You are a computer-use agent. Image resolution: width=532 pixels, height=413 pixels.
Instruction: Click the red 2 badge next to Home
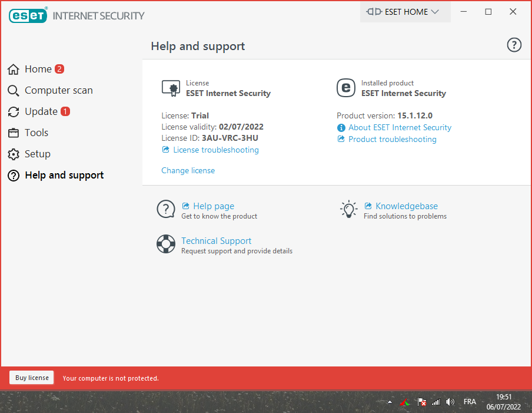[59, 69]
